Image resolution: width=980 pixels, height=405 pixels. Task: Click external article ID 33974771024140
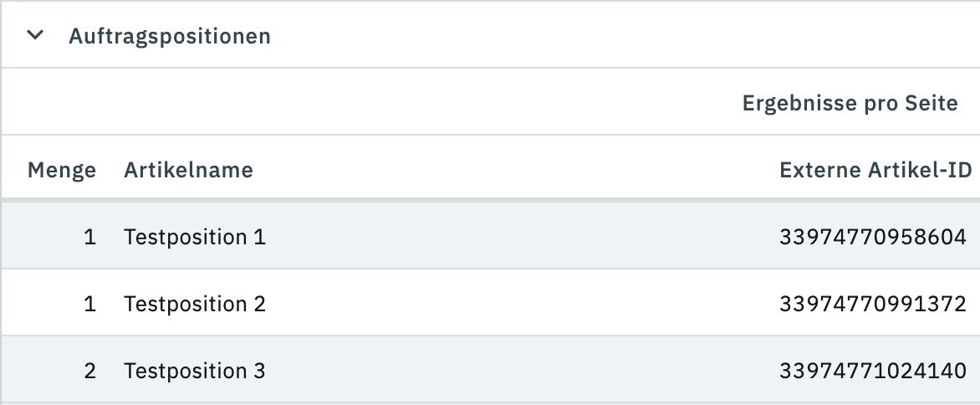872,370
